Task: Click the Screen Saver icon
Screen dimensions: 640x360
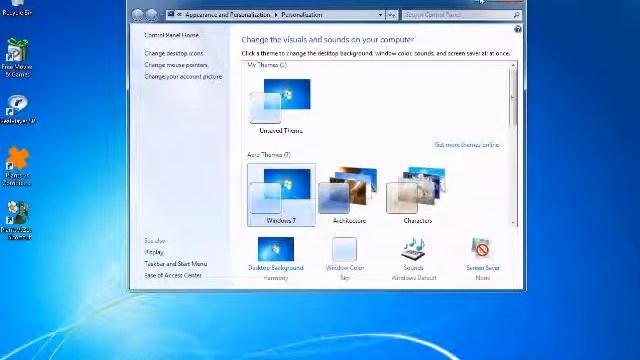Action: pyautogui.click(x=482, y=248)
